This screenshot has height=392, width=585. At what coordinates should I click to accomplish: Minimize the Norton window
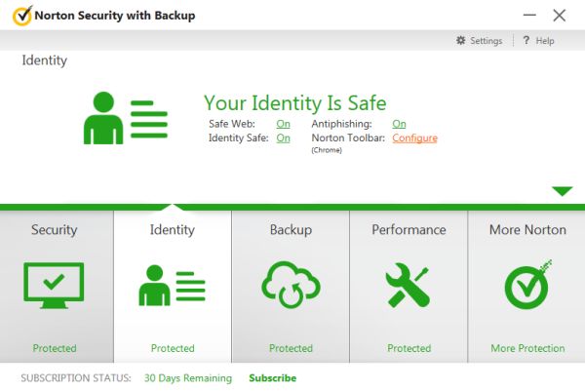(x=529, y=16)
